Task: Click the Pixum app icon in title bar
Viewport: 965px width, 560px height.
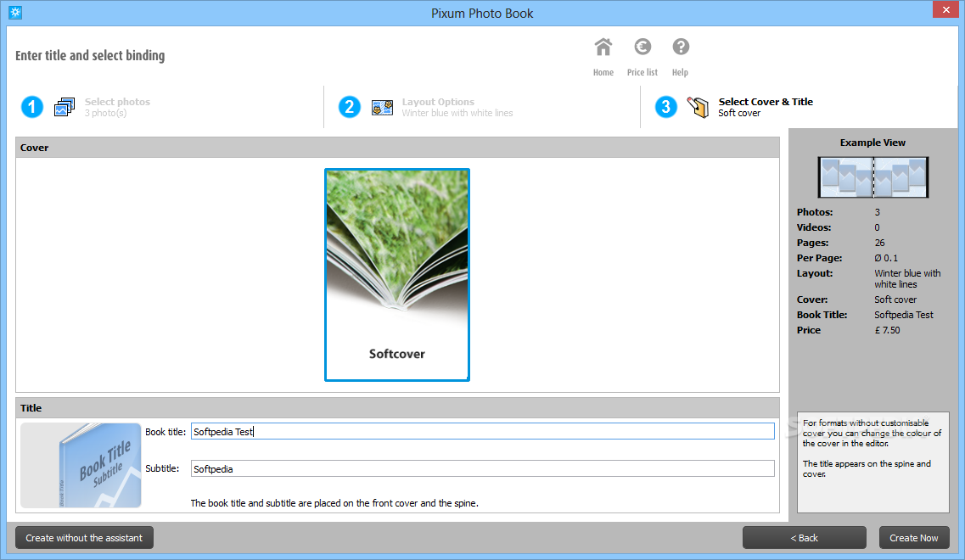Action: (x=15, y=13)
